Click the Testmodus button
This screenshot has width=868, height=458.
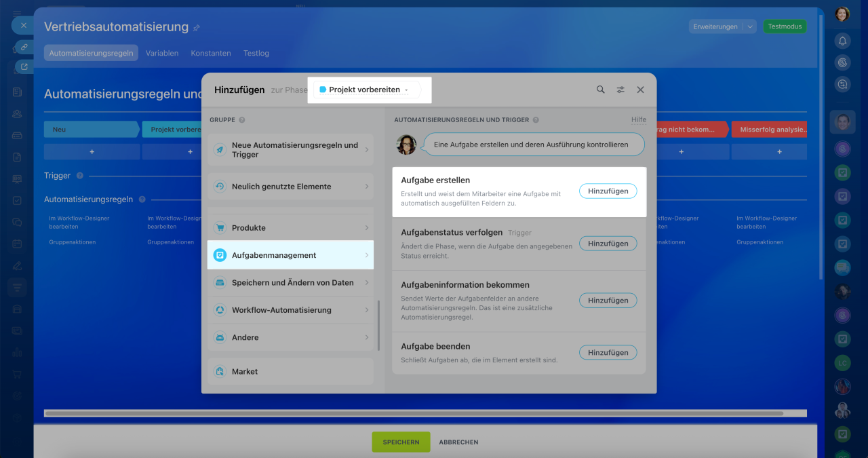click(785, 26)
